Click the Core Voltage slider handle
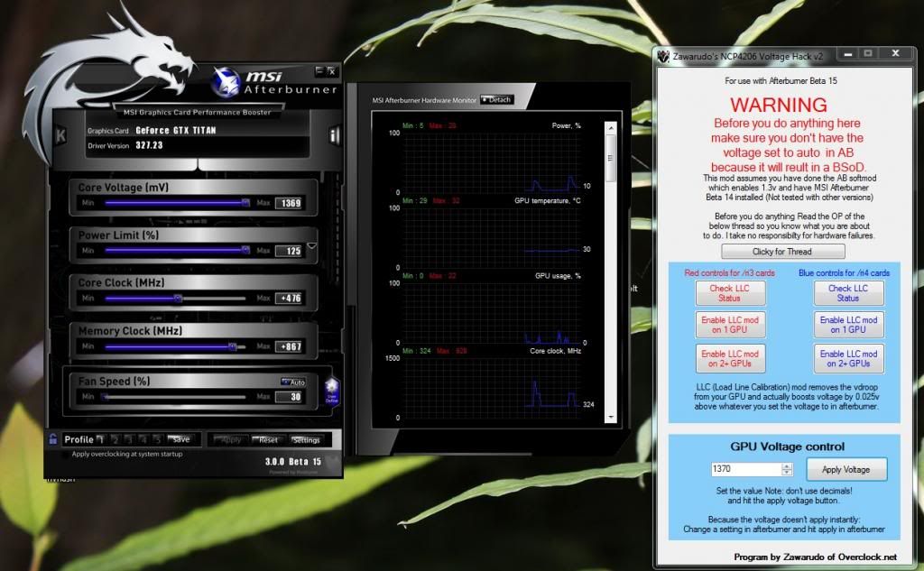Image resolution: width=924 pixels, height=571 pixels. [245, 203]
